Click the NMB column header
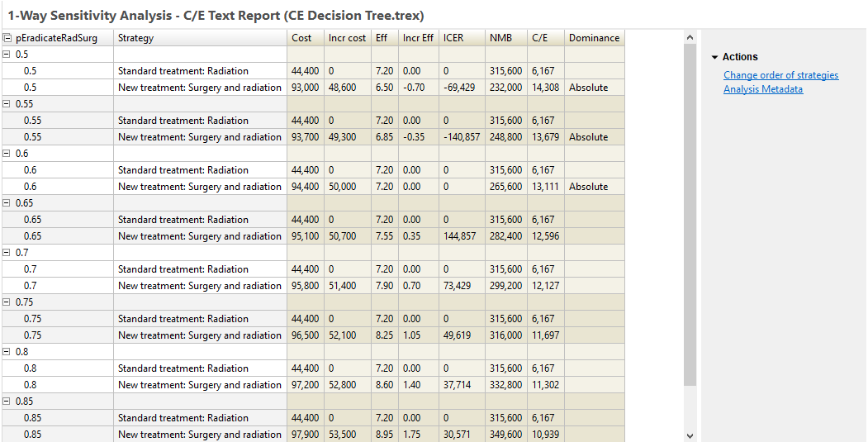 click(x=500, y=38)
